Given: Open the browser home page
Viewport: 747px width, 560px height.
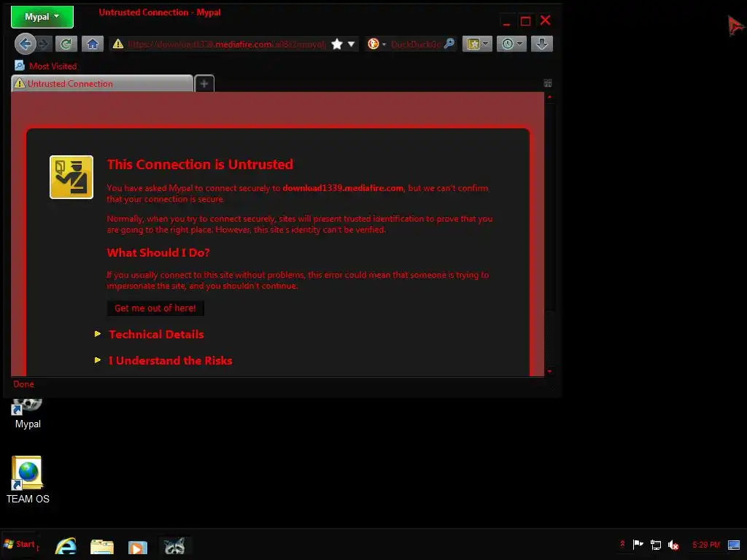Looking at the screenshot, I should tap(93, 44).
